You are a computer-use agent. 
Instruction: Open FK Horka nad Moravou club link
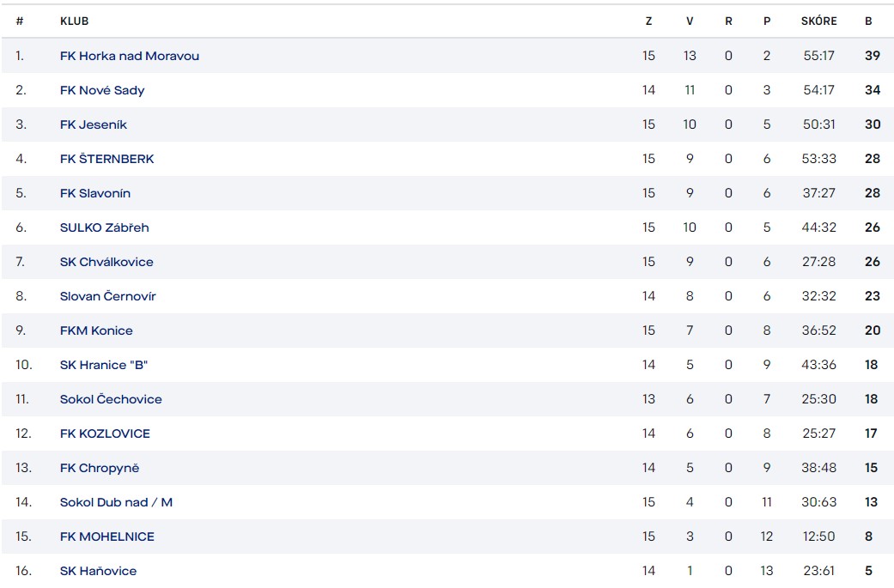coord(129,56)
